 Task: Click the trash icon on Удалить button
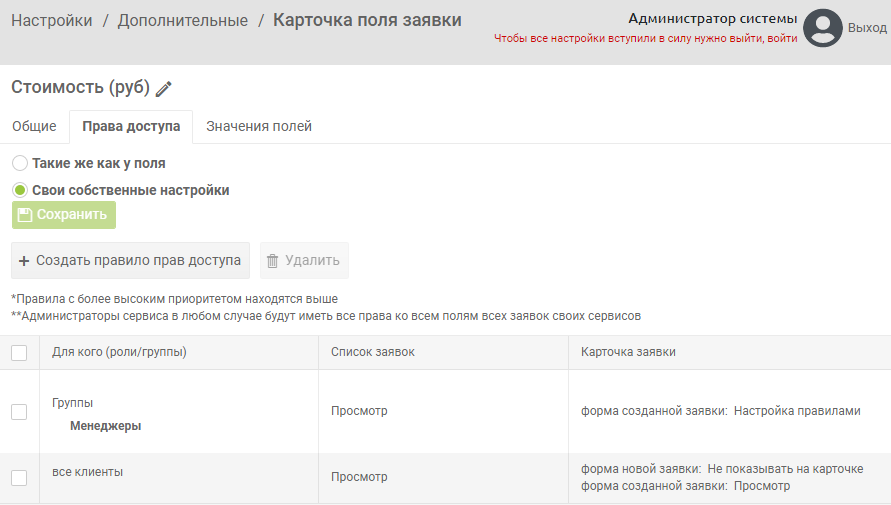pyautogui.click(x=272, y=261)
